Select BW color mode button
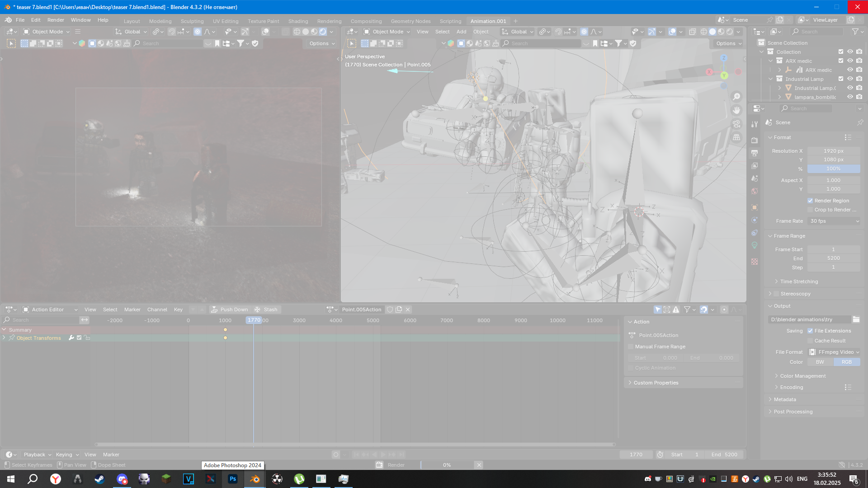 coord(820,362)
